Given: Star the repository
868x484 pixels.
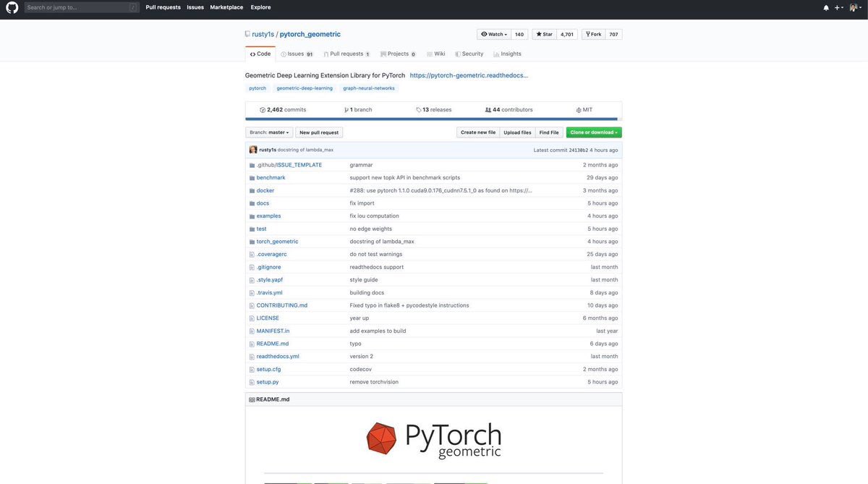Looking at the screenshot, I should click(544, 34).
